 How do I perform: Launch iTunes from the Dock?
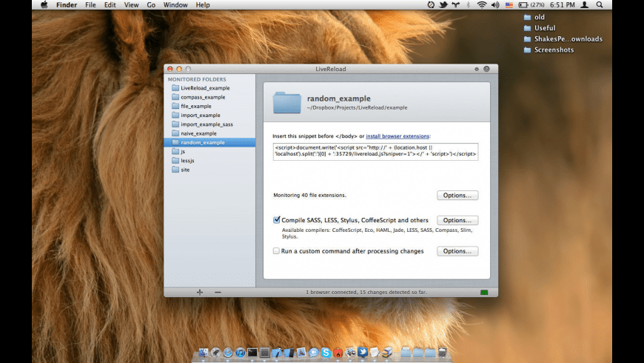pos(241,353)
